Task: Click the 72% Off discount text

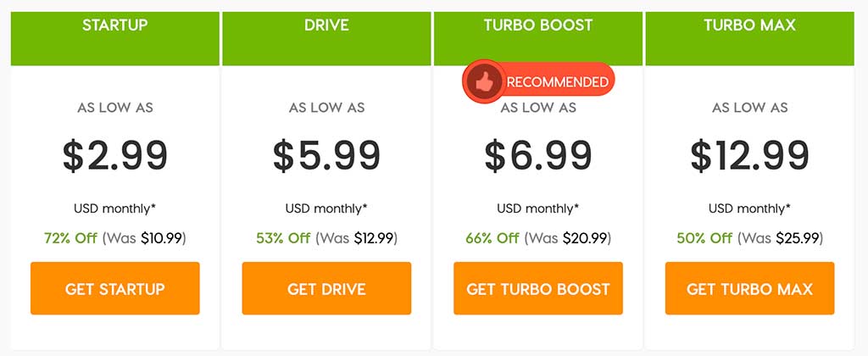Action: [x=70, y=238]
